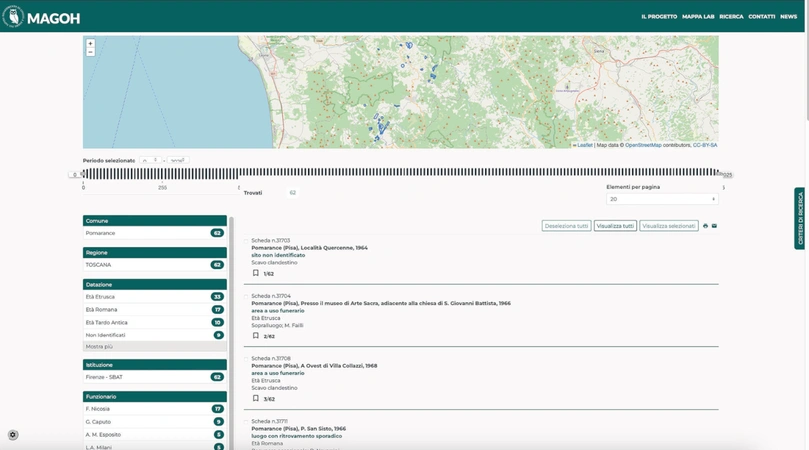
Task: Open cookie settings gear icon
Action: click(x=13, y=435)
